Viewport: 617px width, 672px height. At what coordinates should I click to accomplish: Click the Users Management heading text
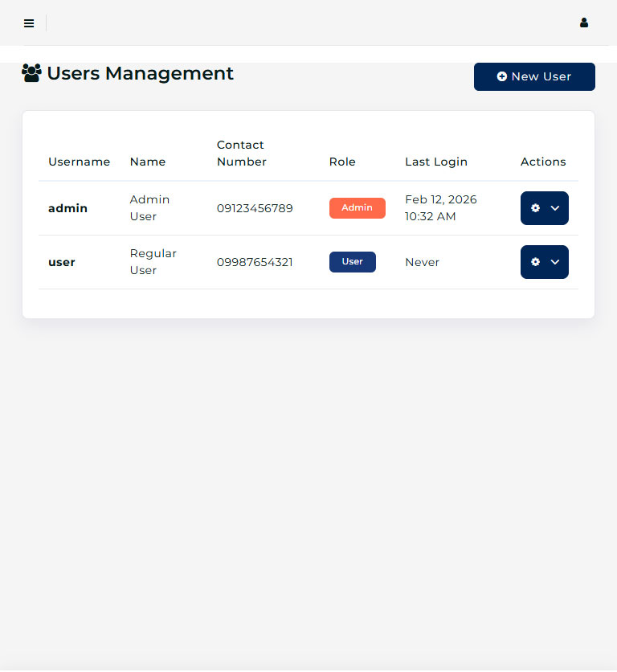[140, 73]
